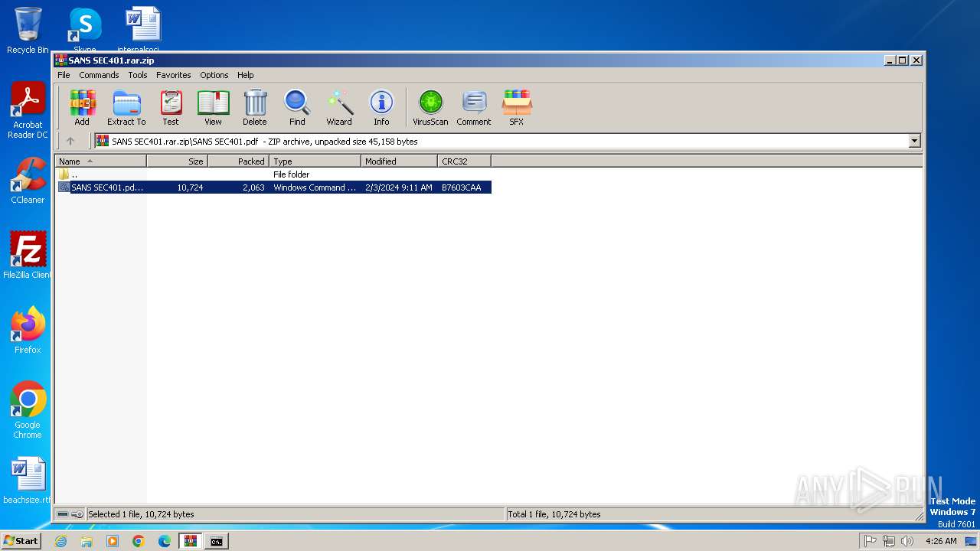Click the Test archive icon
980x551 pixels.
170,107
